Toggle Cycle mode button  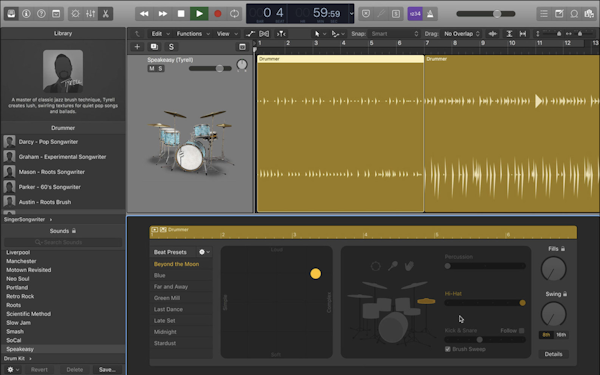(x=234, y=14)
